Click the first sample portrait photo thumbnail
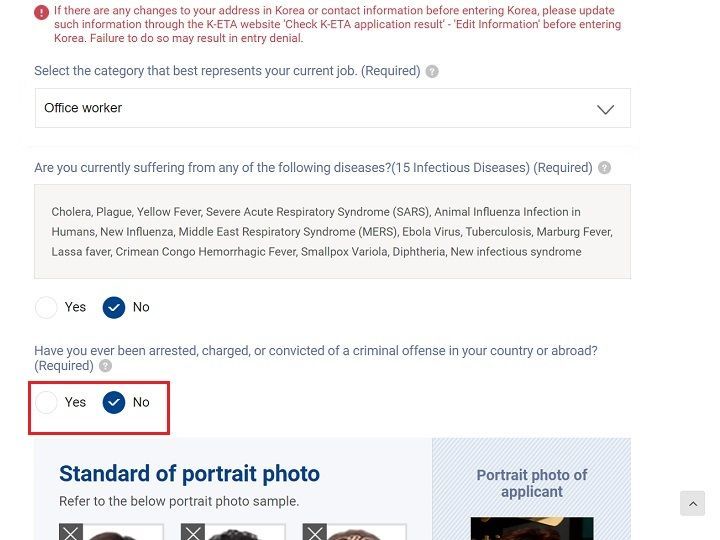Image resolution: width=720 pixels, height=540 pixels. (x=112, y=532)
